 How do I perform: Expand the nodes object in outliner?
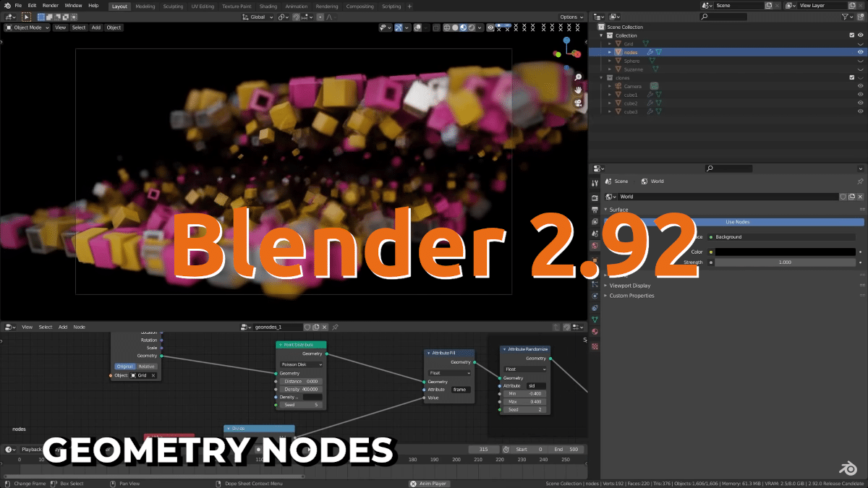610,52
